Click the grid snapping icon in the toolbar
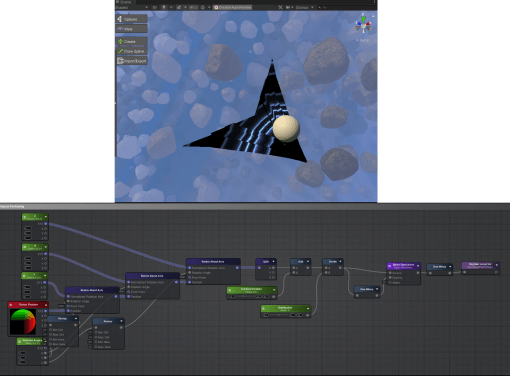This screenshot has width=510, height=376. (x=202, y=7)
